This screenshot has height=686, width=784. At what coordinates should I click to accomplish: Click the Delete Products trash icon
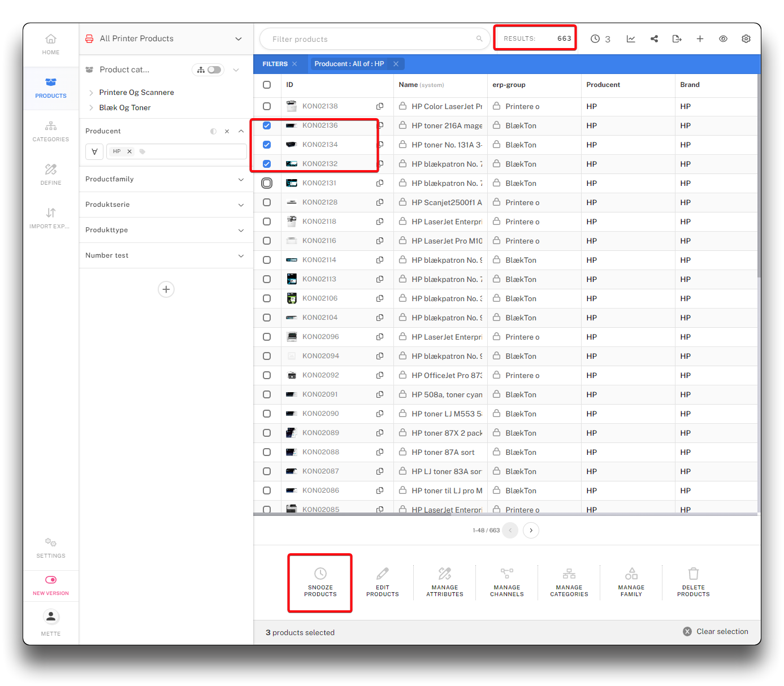693,574
